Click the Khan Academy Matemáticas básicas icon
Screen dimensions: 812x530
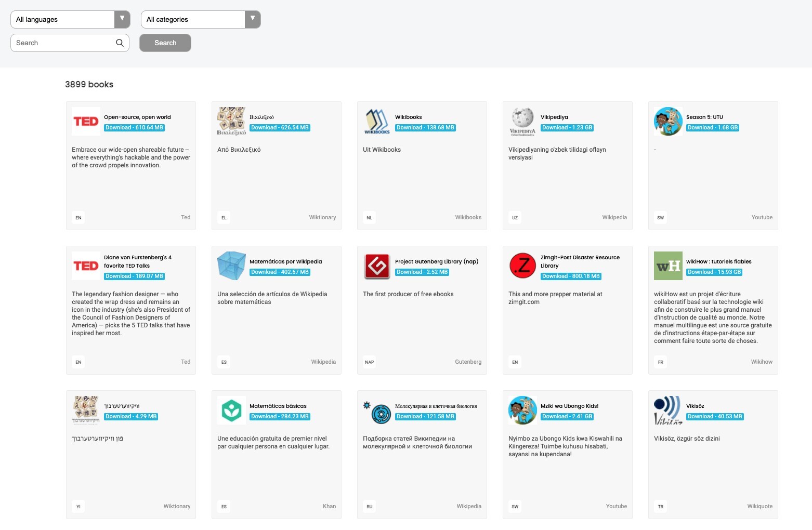tap(231, 410)
